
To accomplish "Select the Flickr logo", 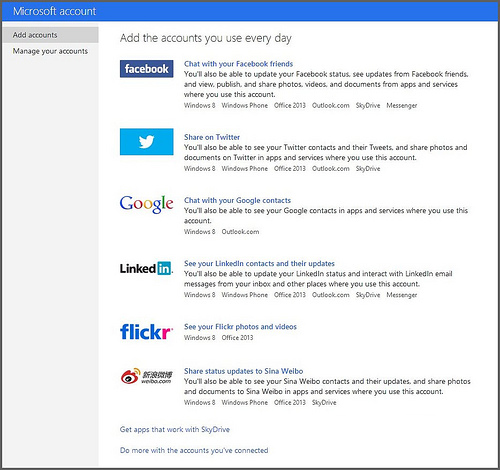I will (146, 332).
